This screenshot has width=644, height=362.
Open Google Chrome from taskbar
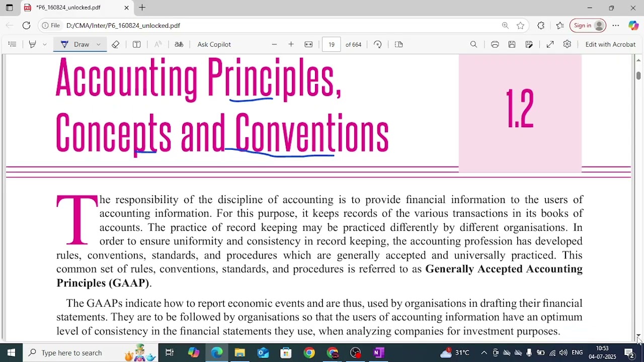click(309, 353)
